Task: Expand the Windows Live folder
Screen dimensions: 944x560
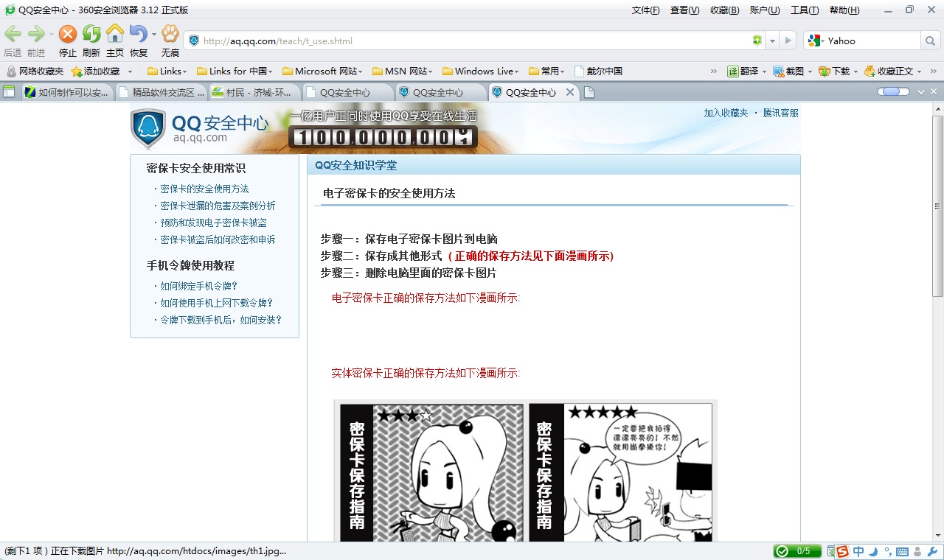Action: [481, 71]
